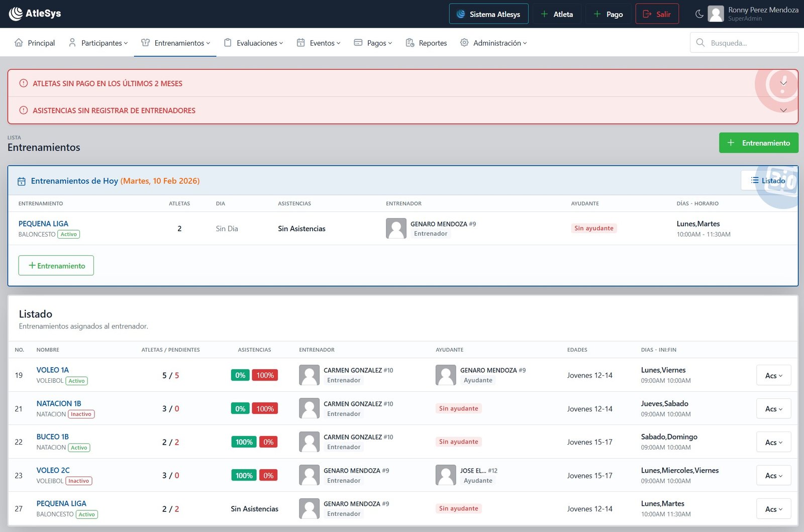The height and width of the screenshot is (532, 804).
Task: Open the NATACION 1B training link
Action: tap(59, 403)
